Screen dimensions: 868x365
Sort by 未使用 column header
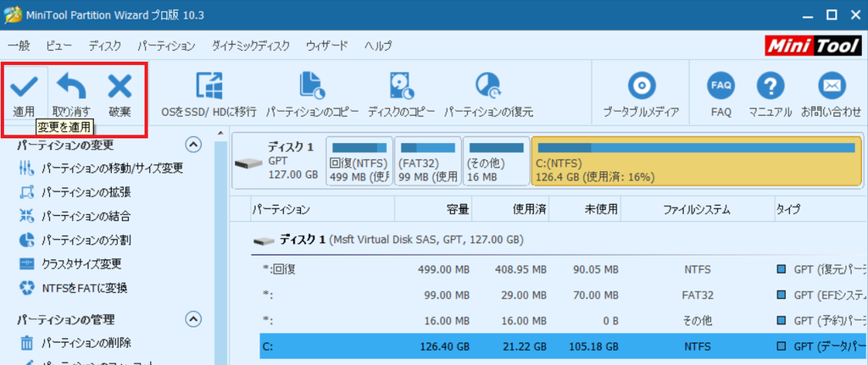click(585, 209)
